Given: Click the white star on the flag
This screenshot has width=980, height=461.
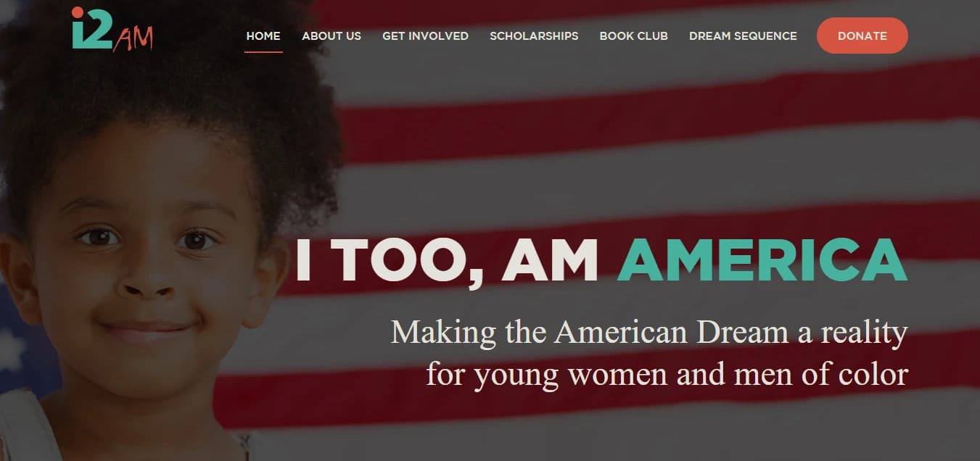Looking at the screenshot, I should (x=10, y=349).
